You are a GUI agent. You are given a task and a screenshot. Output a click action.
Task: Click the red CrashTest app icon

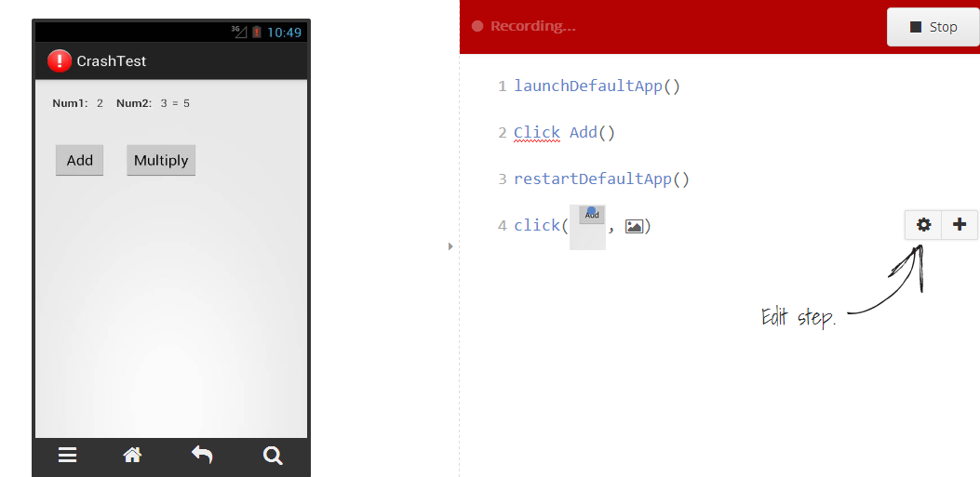[x=60, y=61]
